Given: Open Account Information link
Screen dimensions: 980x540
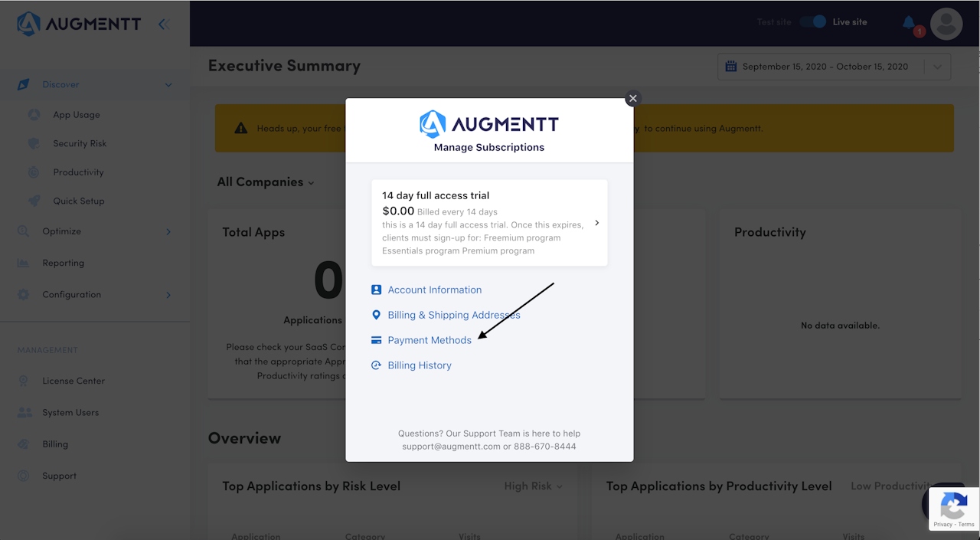Looking at the screenshot, I should tap(434, 290).
